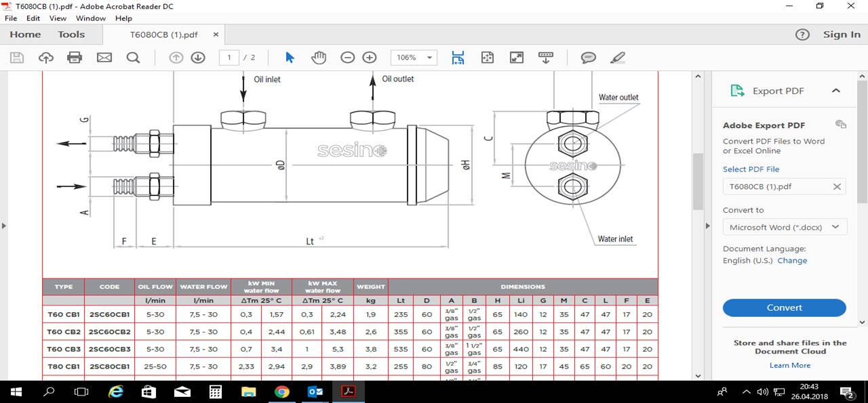Clear selected file T6080CB (1).pdf with X
This screenshot has height=403, width=868.
point(837,186)
